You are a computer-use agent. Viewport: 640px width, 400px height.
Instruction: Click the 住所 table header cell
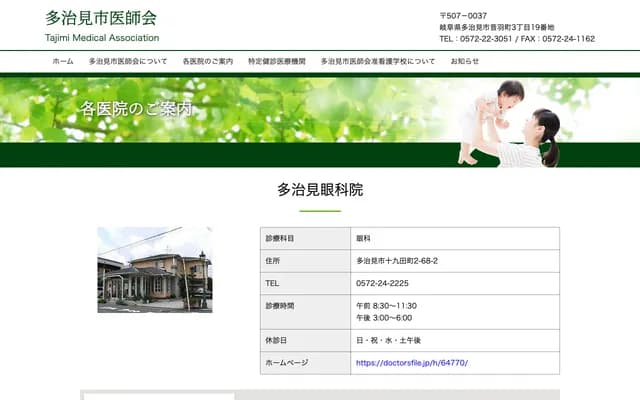[305, 261]
